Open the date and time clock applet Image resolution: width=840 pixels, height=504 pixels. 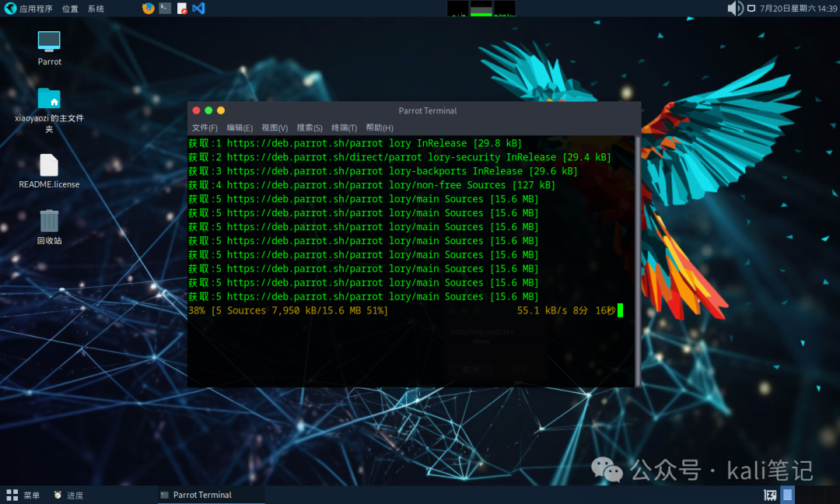(x=798, y=9)
